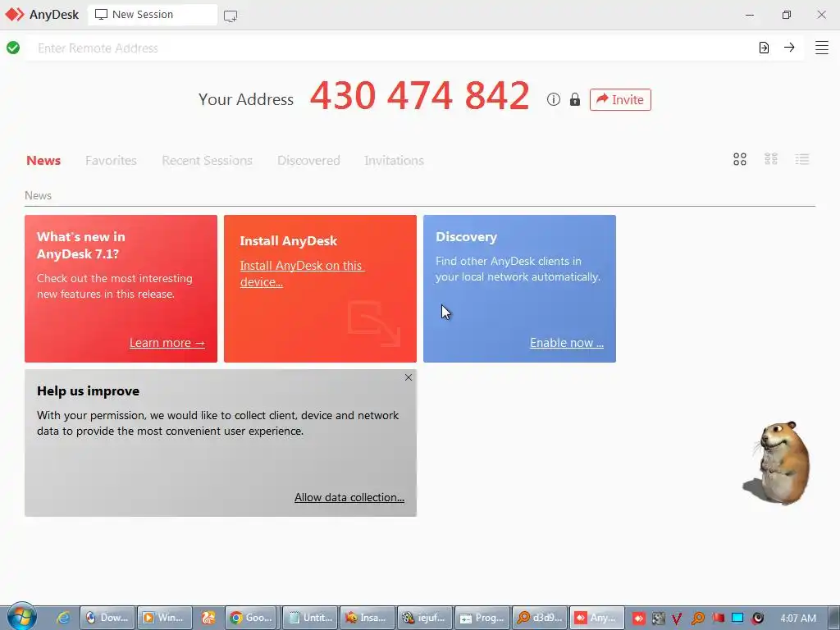Minimize the AnyDesk window
Viewport: 840px width, 630px height.
pyautogui.click(x=750, y=15)
